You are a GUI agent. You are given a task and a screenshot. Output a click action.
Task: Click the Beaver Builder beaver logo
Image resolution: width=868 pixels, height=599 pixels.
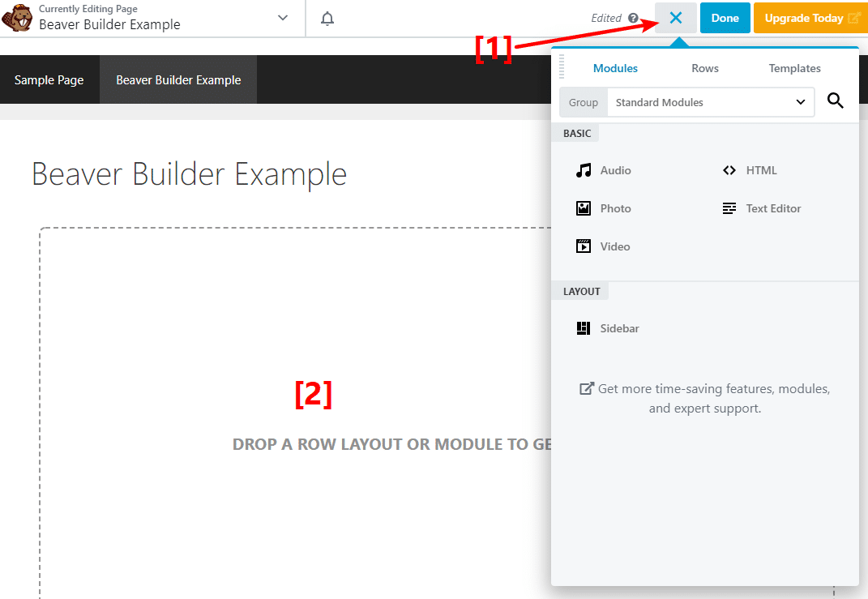point(17,18)
